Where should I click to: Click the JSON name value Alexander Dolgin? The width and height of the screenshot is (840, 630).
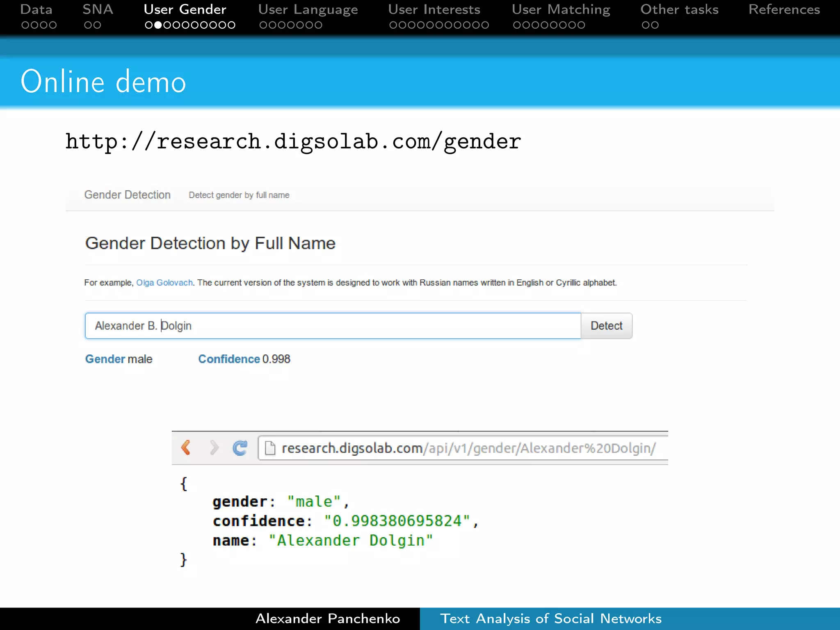[351, 541]
